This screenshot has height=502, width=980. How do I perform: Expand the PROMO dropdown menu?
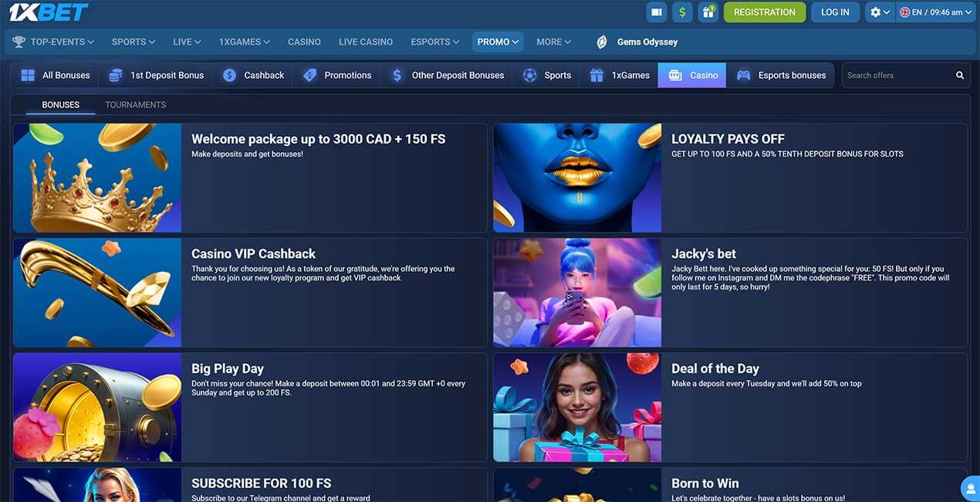(x=498, y=42)
